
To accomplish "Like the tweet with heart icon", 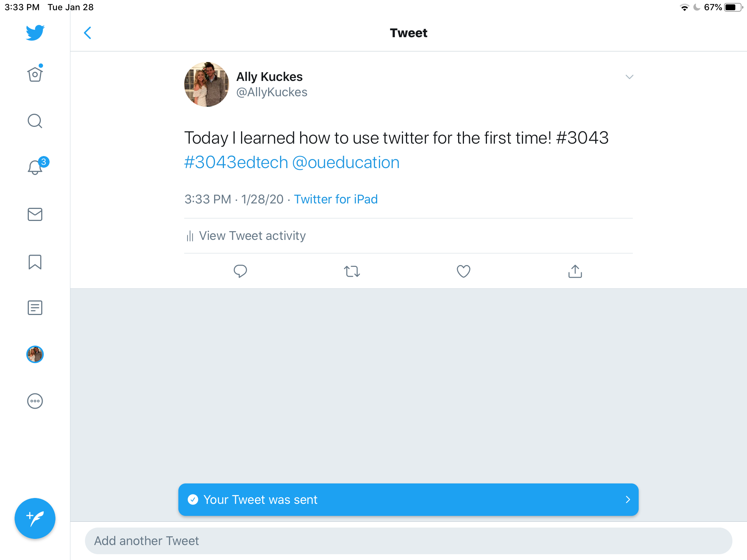I will click(x=464, y=271).
